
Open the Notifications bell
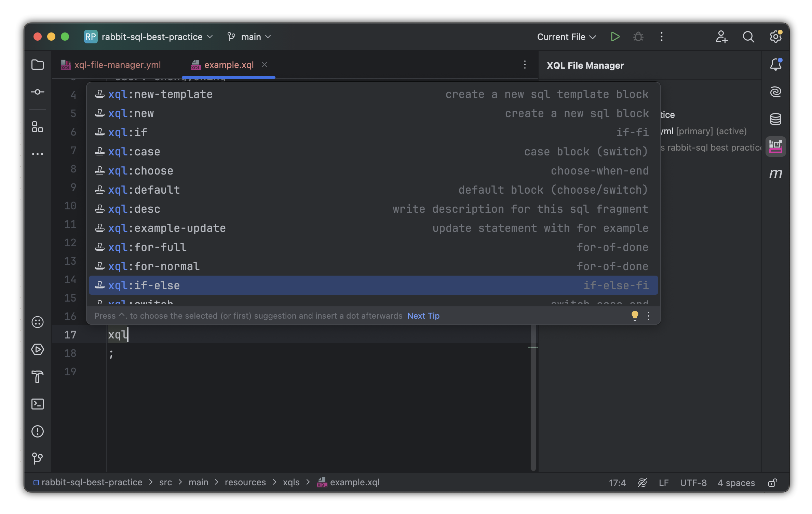coord(776,65)
